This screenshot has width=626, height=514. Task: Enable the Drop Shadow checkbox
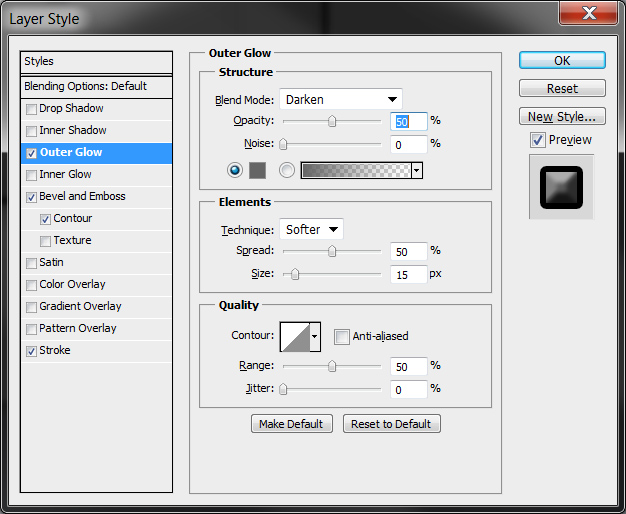coord(32,109)
